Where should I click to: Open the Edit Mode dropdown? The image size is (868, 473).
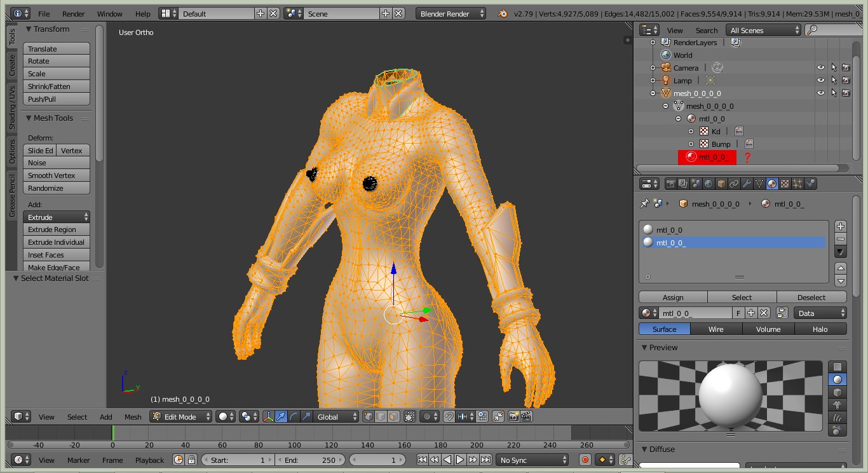pyautogui.click(x=181, y=416)
